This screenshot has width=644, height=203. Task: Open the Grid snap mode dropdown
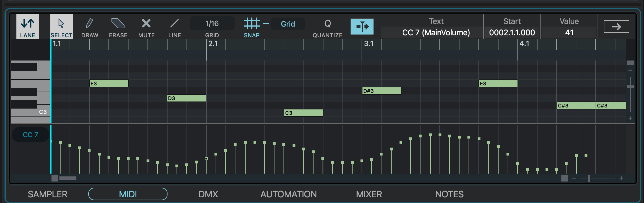click(x=288, y=24)
